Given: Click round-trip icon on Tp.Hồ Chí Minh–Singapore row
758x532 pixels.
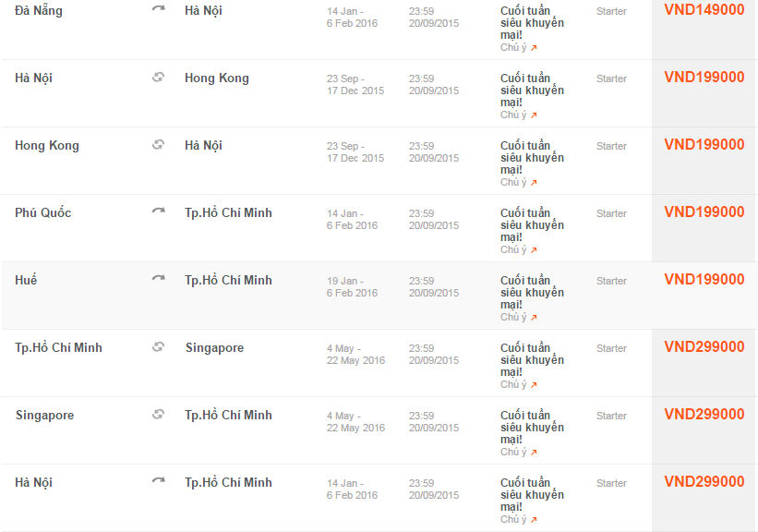Looking at the screenshot, I should tap(158, 346).
